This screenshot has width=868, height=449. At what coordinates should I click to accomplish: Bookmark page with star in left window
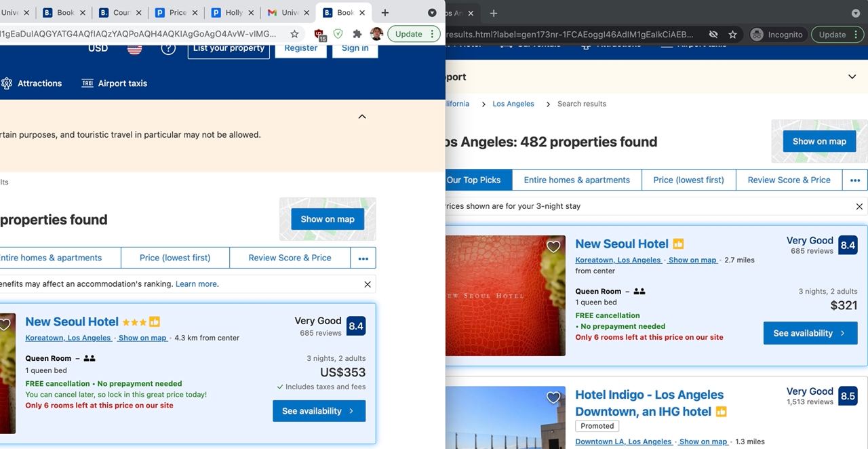pos(294,34)
